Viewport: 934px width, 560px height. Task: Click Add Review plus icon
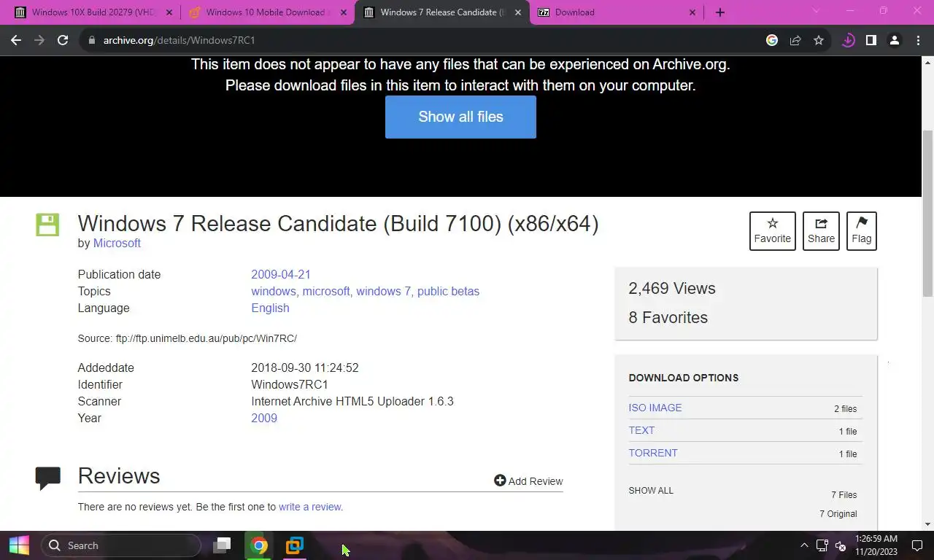tap(500, 481)
